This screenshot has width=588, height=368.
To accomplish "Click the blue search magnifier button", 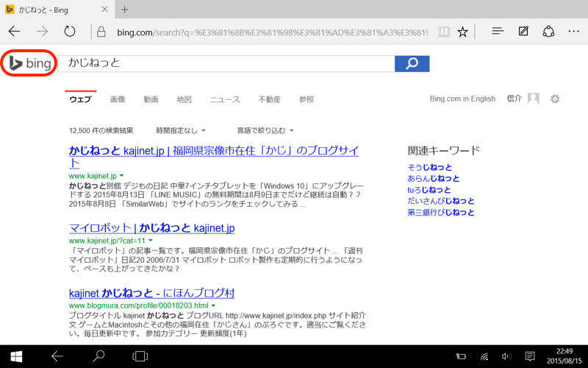I will pos(412,63).
